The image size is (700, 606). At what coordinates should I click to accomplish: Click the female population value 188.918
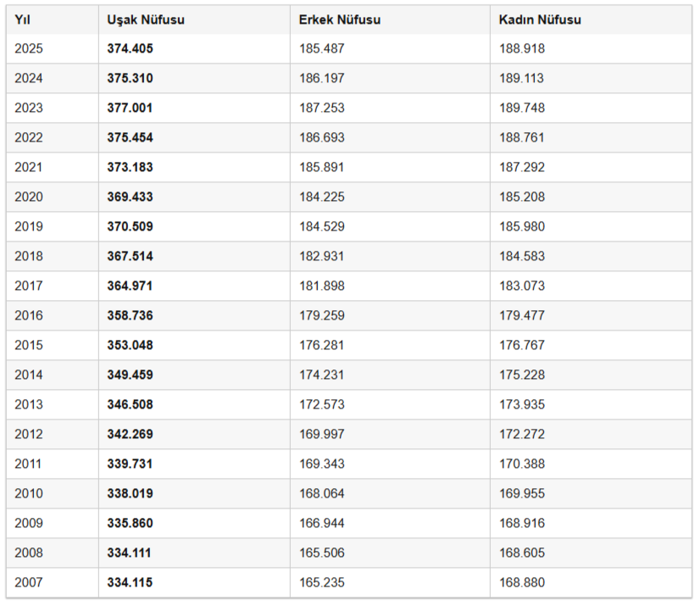(x=522, y=48)
